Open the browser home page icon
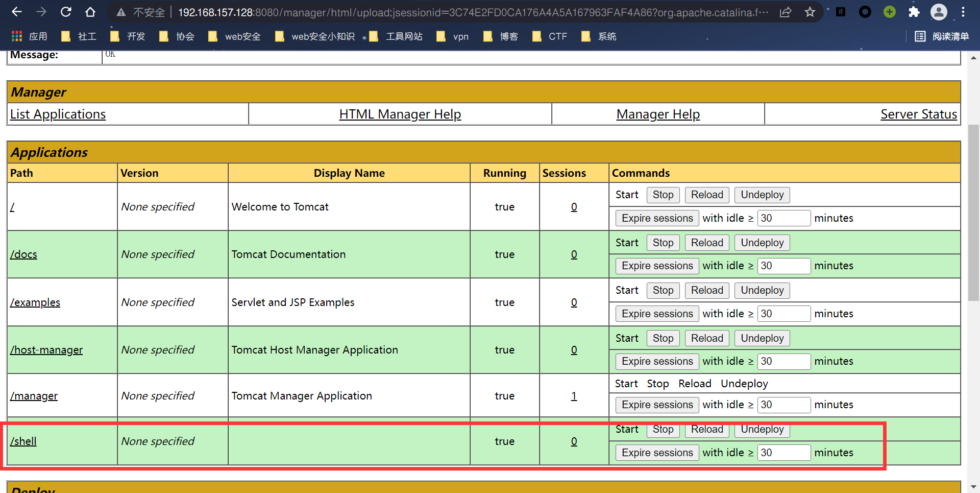980x493 pixels. (90, 12)
